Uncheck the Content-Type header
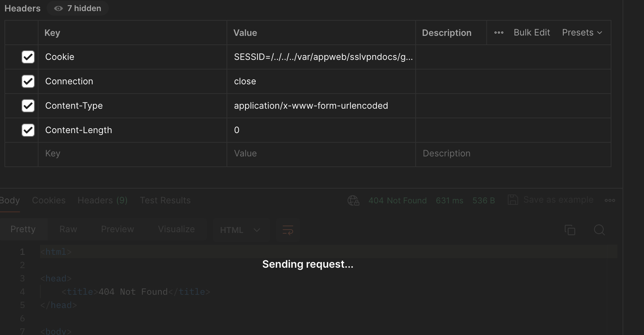The width and height of the screenshot is (644, 335). 28,106
